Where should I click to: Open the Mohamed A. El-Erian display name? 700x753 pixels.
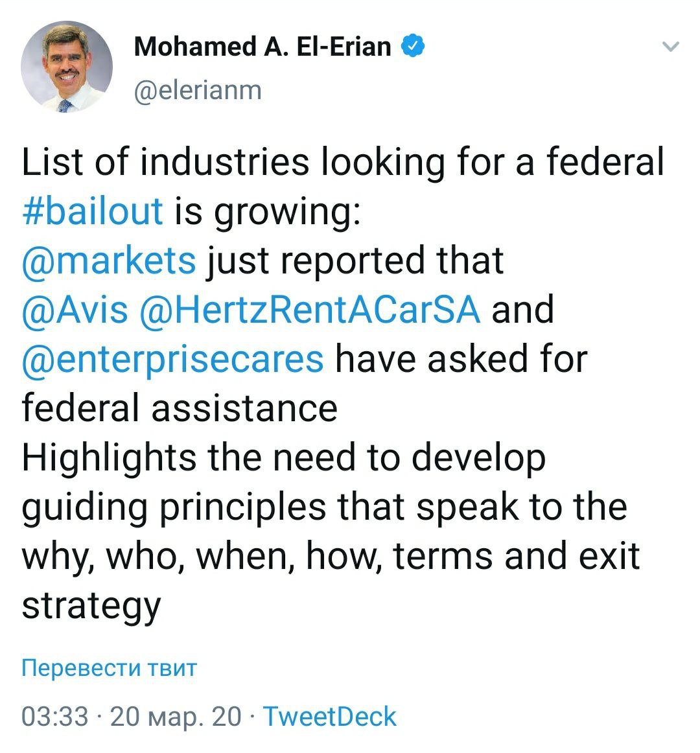click(262, 47)
